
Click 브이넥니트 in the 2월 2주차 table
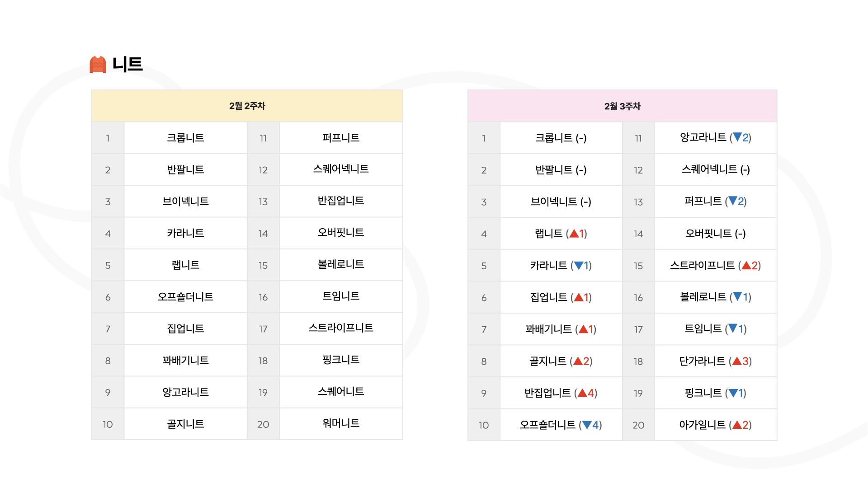[185, 201]
